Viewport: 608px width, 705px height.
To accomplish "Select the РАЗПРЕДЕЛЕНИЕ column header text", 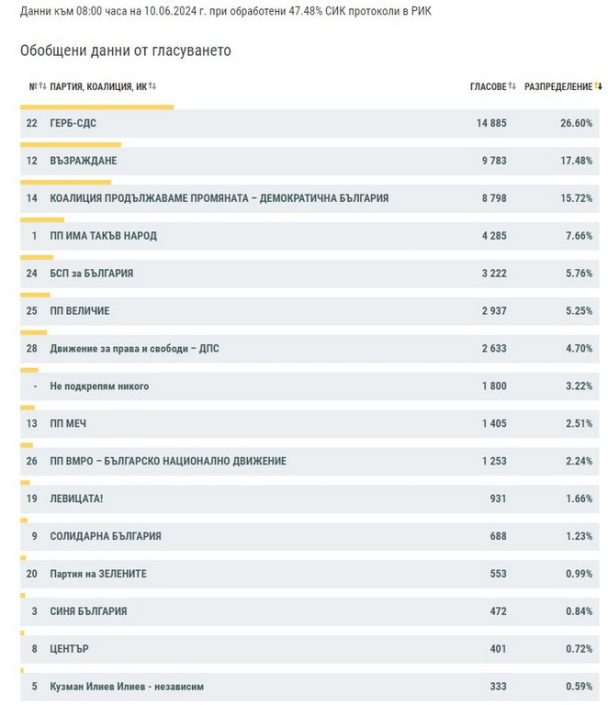I will (x=558, y=87).
